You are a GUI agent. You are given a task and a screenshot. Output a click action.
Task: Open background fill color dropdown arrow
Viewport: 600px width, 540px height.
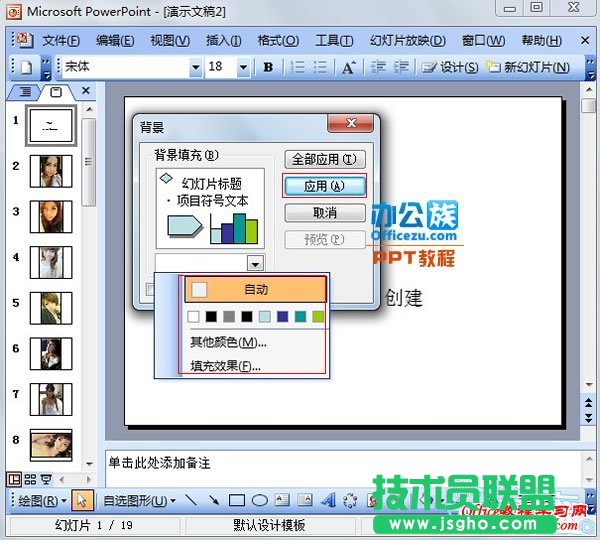pos(255,263)
